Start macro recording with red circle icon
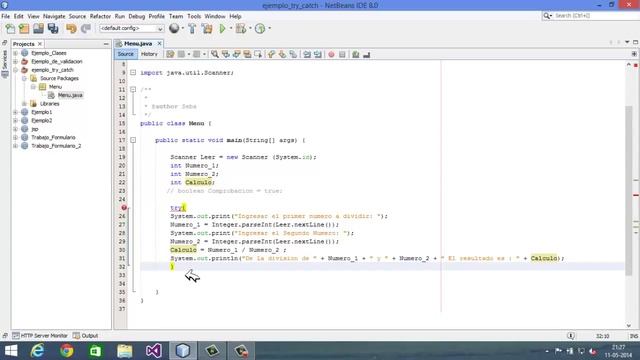The height and width of the screenshot is (360, 640). point(331,54)
